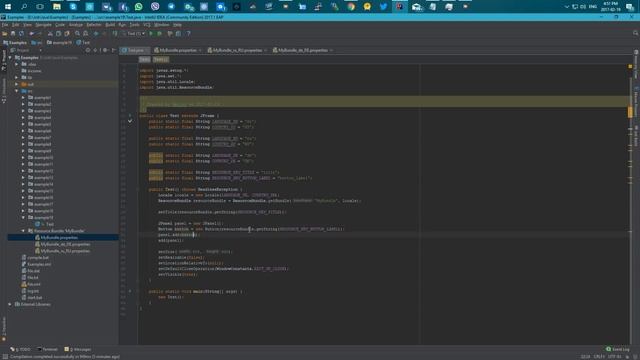Click Scroll from Source icon in Project panel
Image resolution: width=640 pixels, height=360 pixels.
[x=88, y=50]
